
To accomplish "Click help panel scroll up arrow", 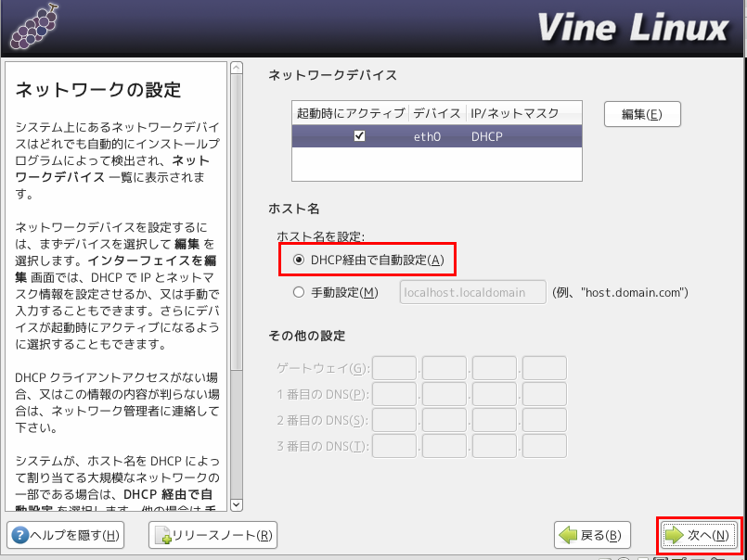I will coord(236,69).
